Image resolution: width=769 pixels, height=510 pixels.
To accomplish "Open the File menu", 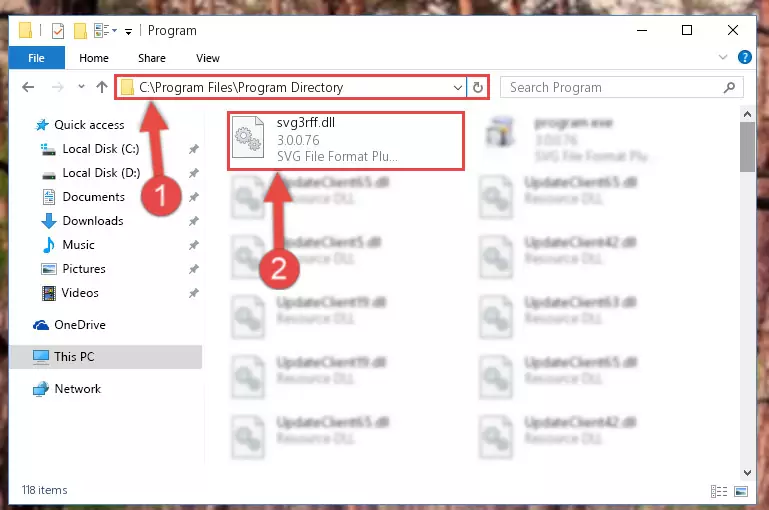I will point(36,58).
